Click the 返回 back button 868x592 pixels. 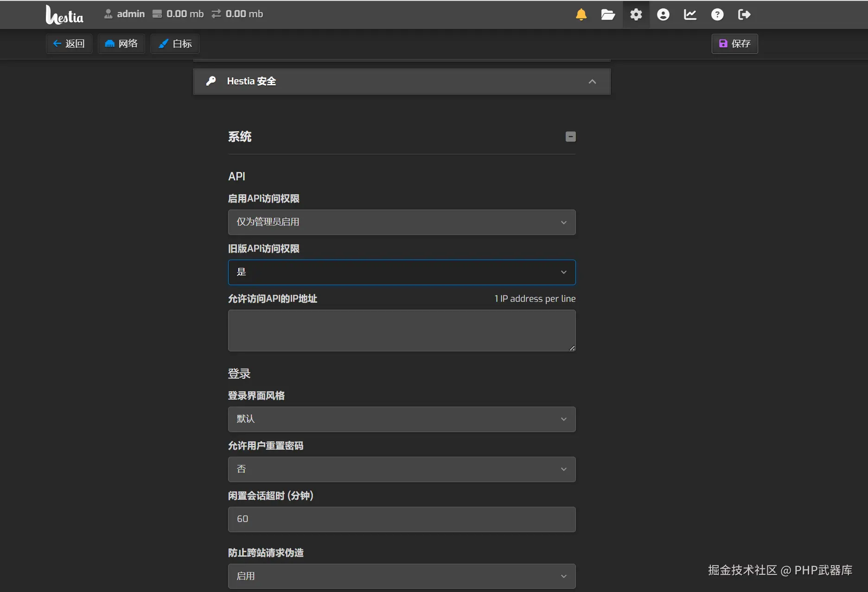pos(69,44)
